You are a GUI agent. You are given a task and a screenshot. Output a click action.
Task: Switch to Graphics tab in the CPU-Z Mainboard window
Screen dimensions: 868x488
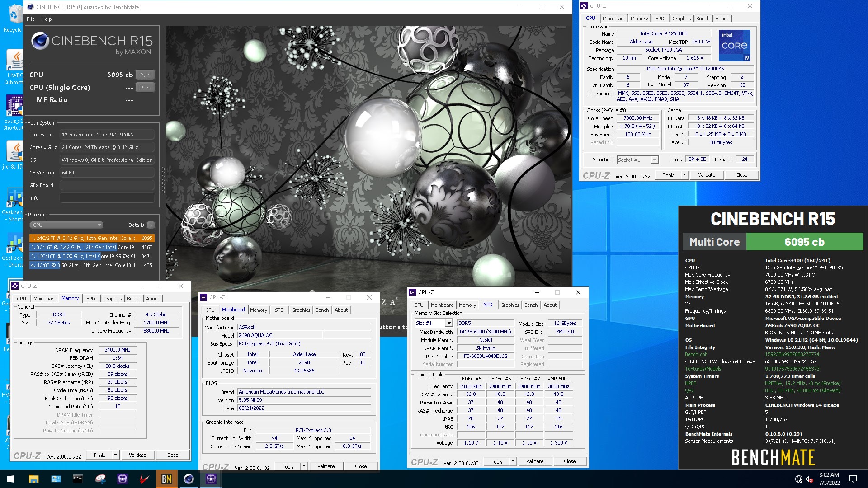click(x=301, y=310)
